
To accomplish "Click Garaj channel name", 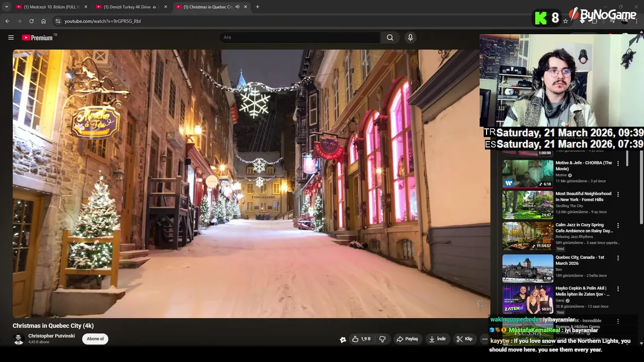I will point(559,301).
